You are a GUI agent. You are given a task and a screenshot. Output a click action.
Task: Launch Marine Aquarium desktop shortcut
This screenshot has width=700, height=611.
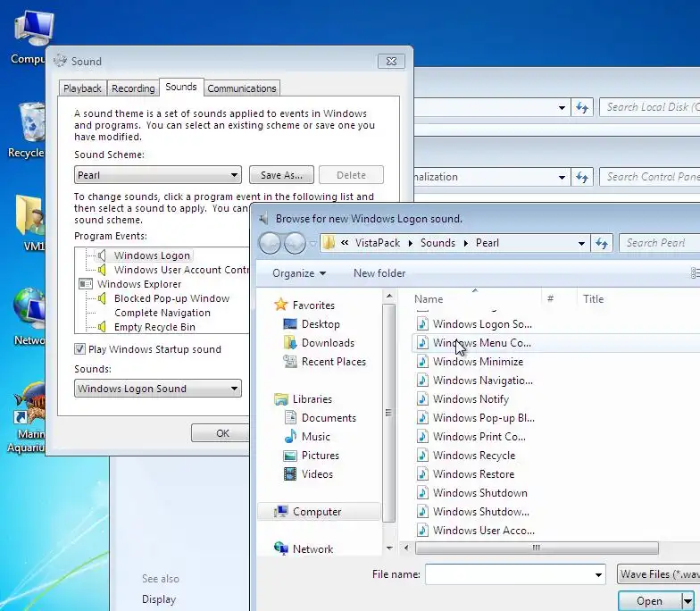tap(28, 418)
